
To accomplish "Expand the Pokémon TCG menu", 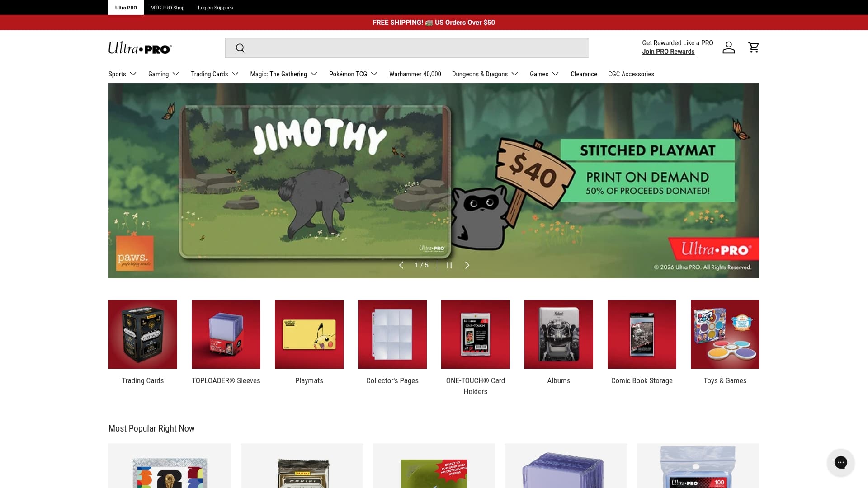I will click(x=354, y=74).
